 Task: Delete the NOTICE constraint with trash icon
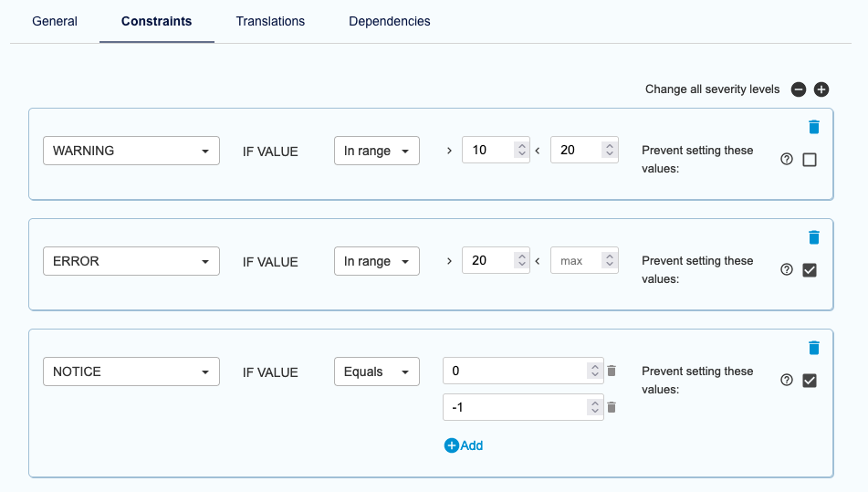click(x=814, y=348)
